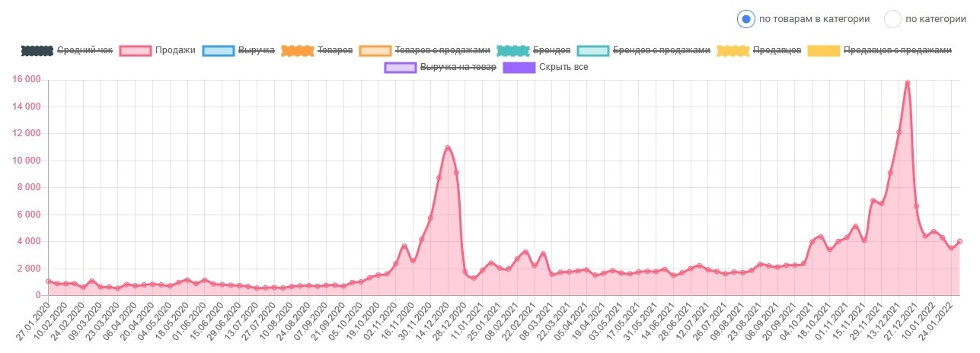Enable yellow 'Продавцов' legend swatch

coord(733,50)
